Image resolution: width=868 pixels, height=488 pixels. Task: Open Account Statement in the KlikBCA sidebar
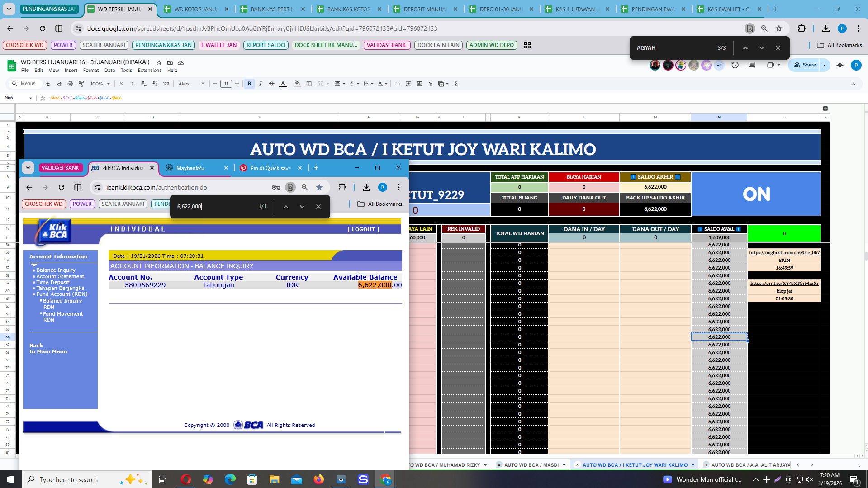tap(60, 276)
